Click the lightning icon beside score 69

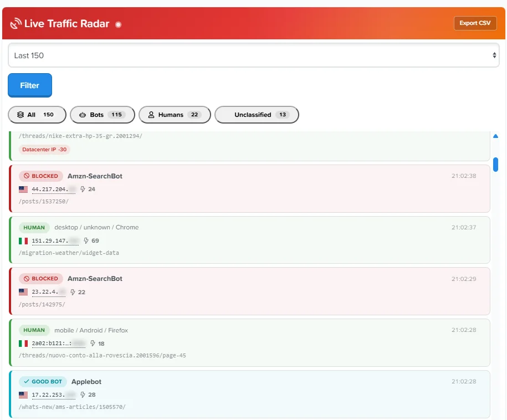[x=86, y=240]
